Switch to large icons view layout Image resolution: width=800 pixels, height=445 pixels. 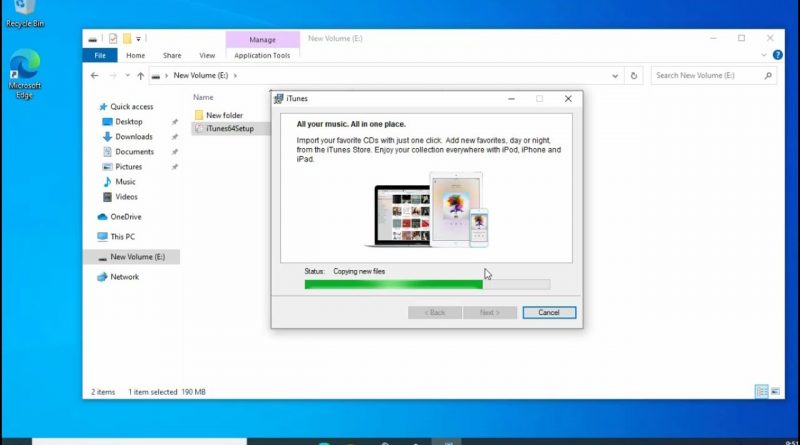click(775, 391)
